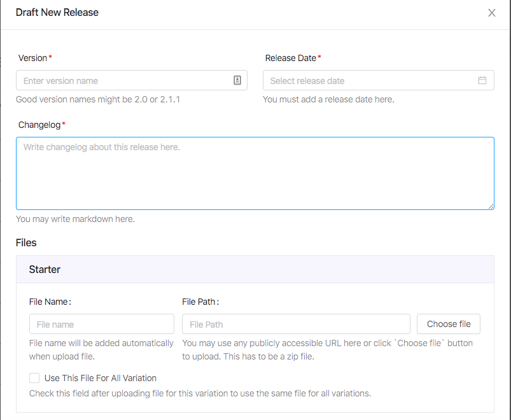Click the Changelog label
511x420 pixels.
(39, 125)
